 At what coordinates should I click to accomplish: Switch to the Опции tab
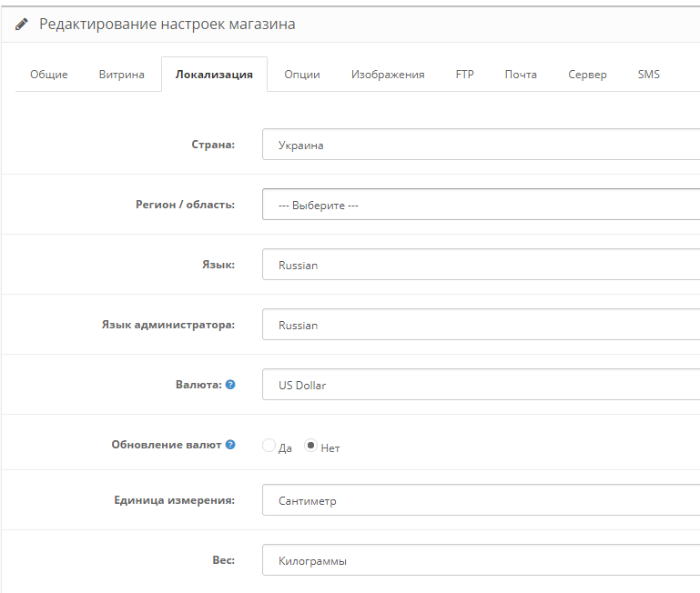tap(302, 75)
